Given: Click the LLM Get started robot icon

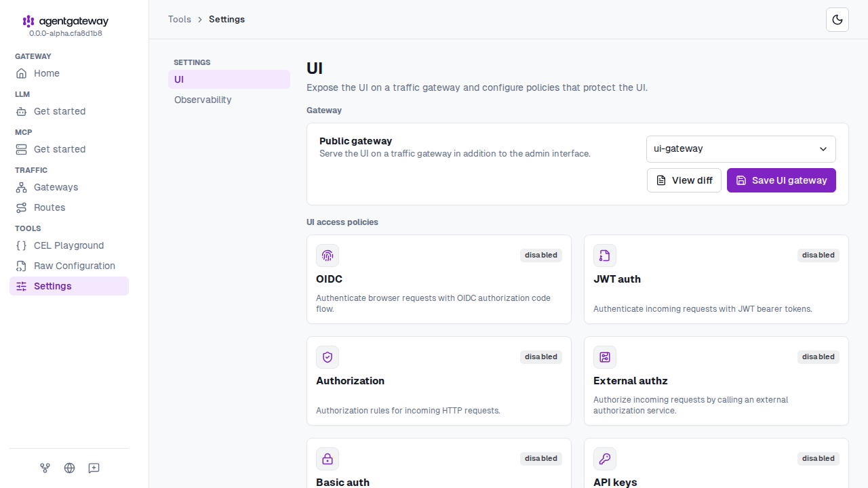Looking at the screenshot, I should click(22, 111).
